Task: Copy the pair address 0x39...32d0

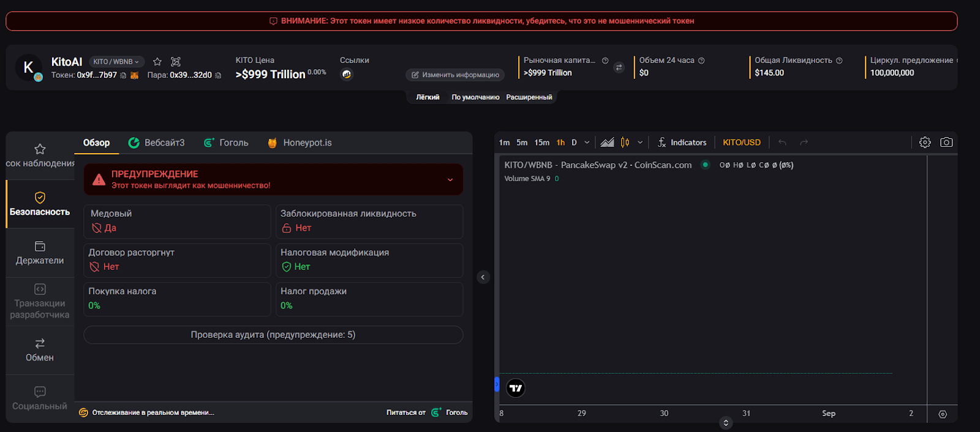Action: click(218, 75)
